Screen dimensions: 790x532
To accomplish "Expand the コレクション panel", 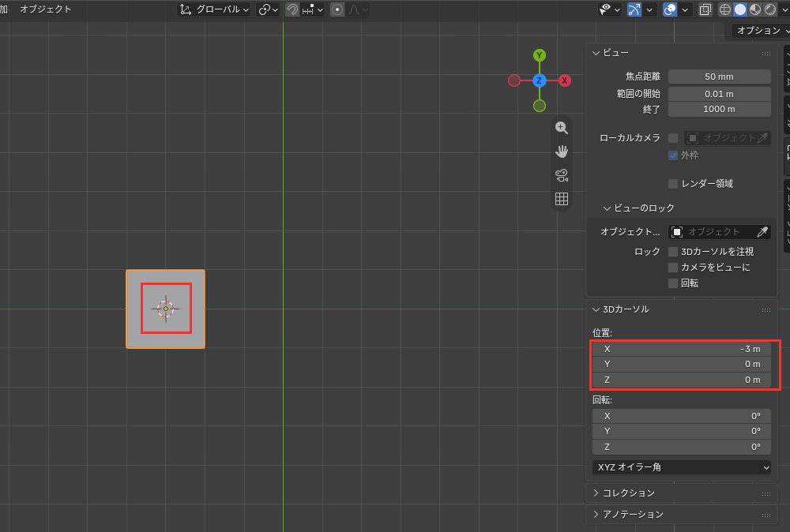I will click(596, 493).
